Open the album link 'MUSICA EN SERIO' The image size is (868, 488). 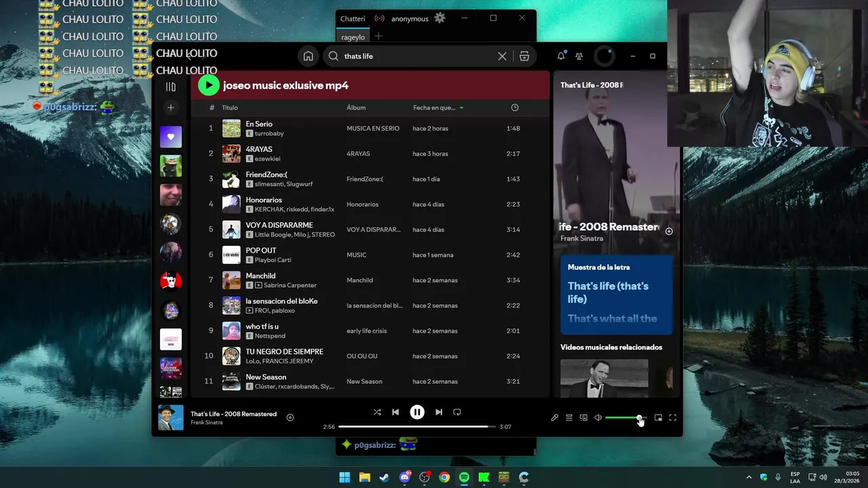click(373, 128)
